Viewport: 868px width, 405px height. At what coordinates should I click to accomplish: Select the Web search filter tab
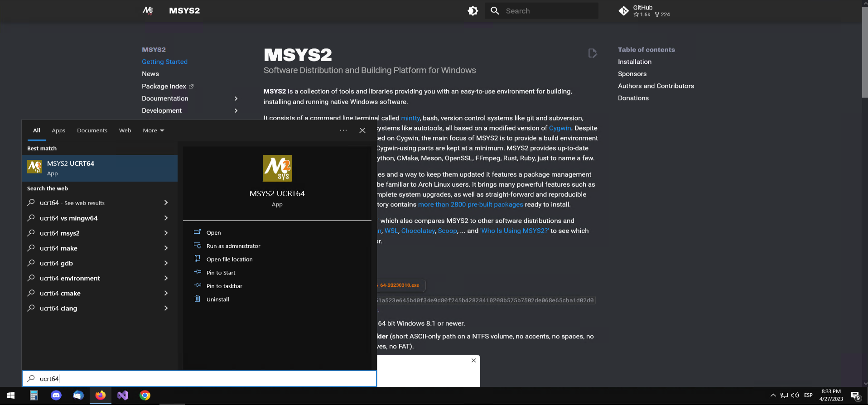click(x=125, y=130)
